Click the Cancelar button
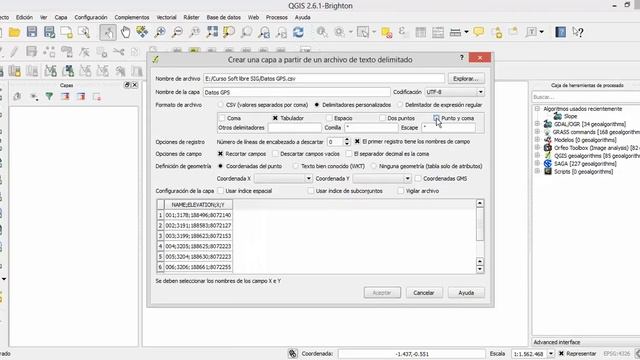Viewport: 640px width, 360px height. (x=424, y=293)
